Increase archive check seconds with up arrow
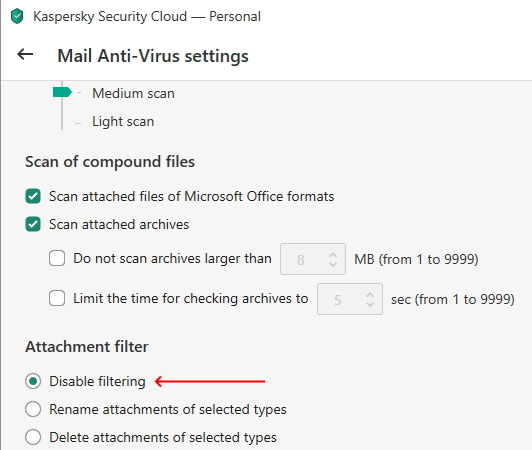 pyautogui.click(x=370, y=295)
